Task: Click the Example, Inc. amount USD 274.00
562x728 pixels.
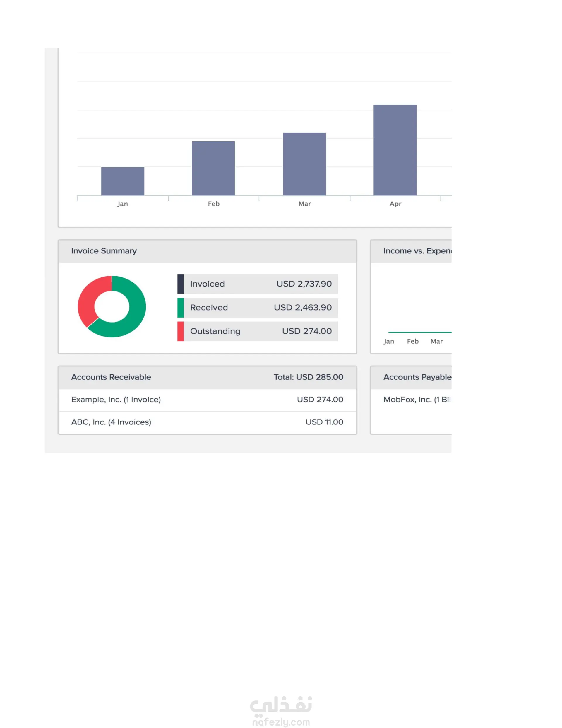Action: (320, 399)
